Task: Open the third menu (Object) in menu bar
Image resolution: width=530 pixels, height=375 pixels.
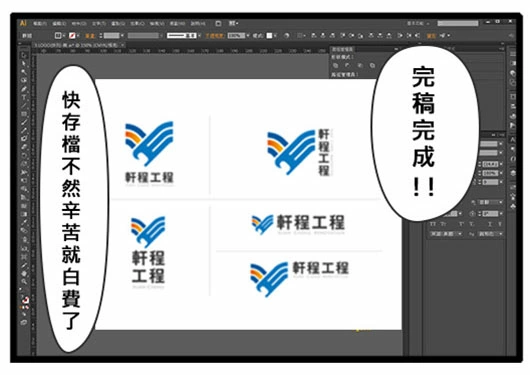Action: (x=79, y=23)
